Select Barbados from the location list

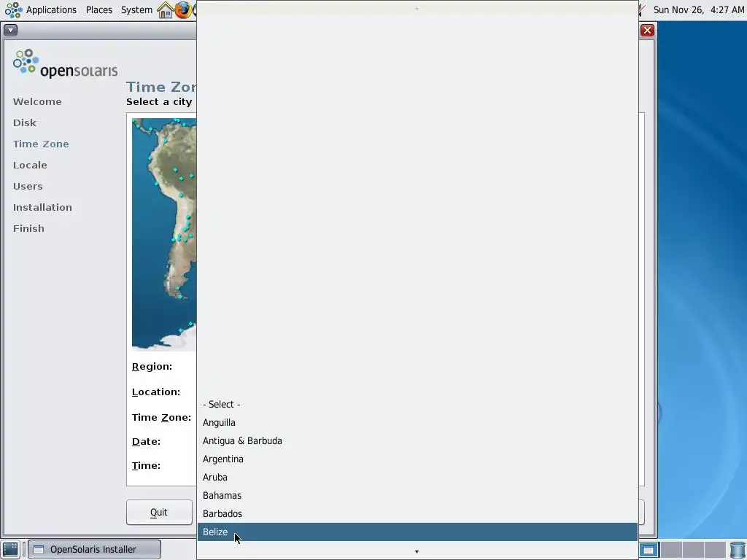(x=417, y=513)
